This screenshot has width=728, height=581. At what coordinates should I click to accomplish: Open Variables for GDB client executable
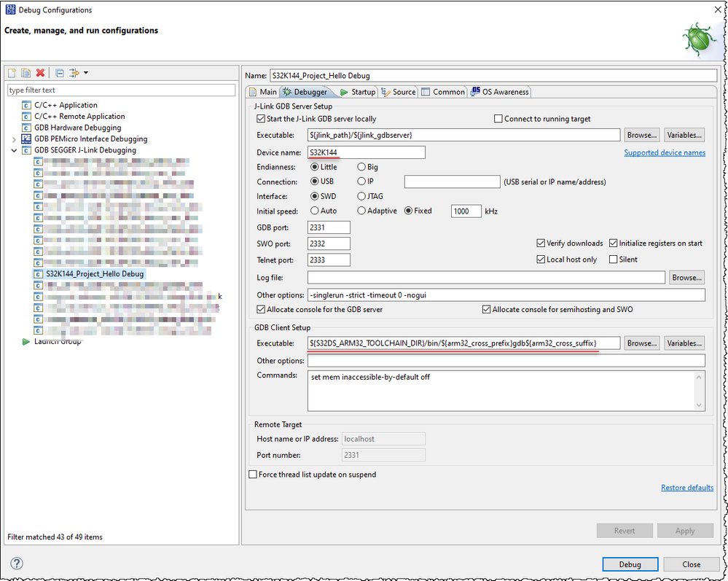pos(684,343)
